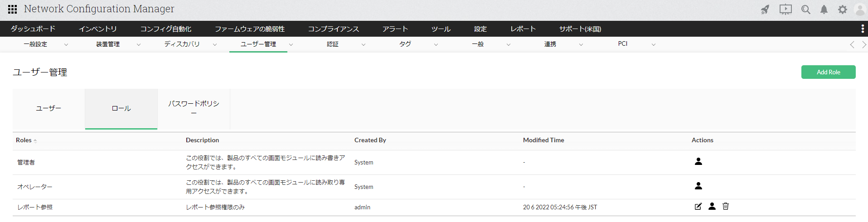Open the search magnifier icon
This screenshot has width=868, height=222.
point(805,10)
